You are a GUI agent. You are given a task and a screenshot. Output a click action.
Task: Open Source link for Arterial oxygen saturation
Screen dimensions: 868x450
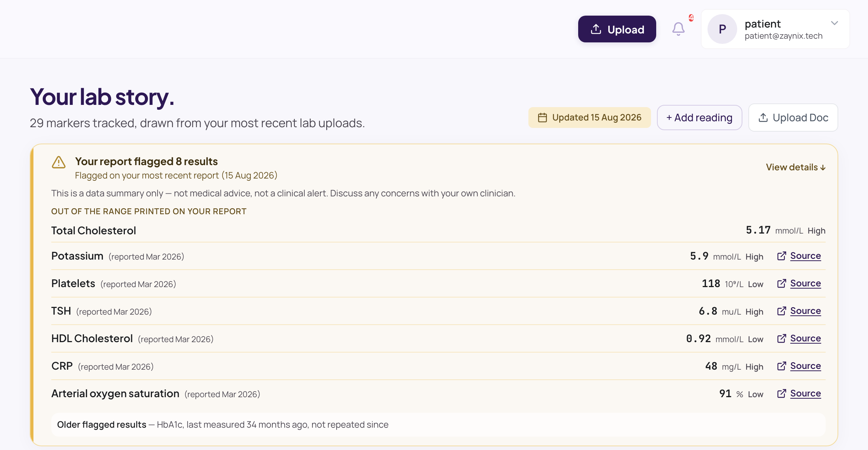(x=805, y=393)
